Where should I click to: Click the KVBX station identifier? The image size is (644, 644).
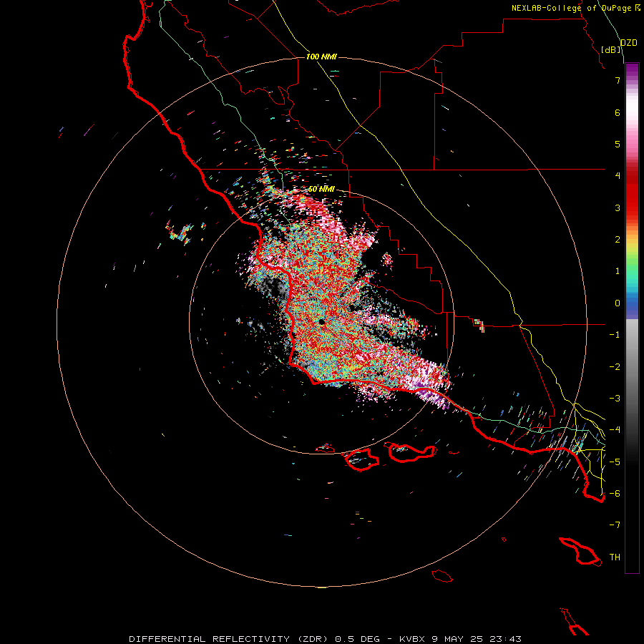(412, 639)
